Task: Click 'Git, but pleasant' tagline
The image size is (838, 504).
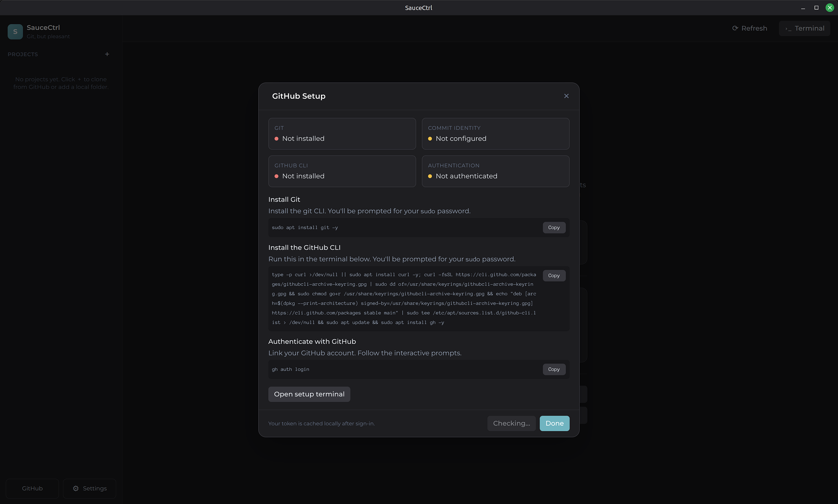Action: click(x=48, y=36)
